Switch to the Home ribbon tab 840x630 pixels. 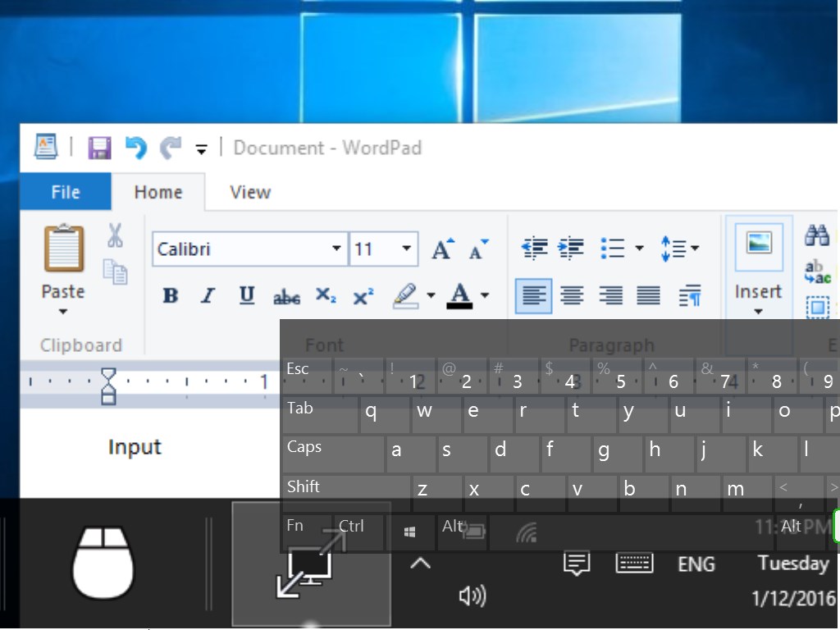coord(158,192)
